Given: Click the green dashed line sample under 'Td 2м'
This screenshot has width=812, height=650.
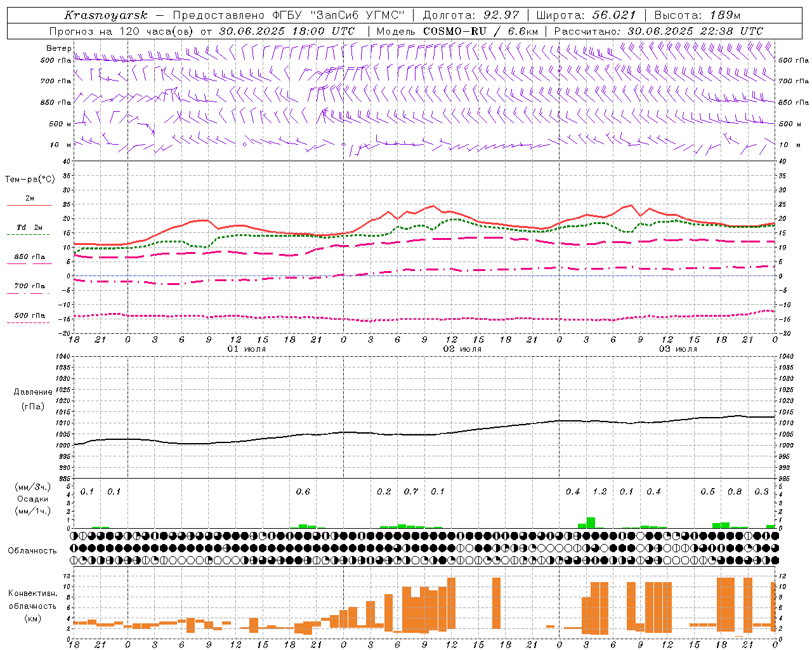Looking at the screenshot, I should (x=29, y=235).
